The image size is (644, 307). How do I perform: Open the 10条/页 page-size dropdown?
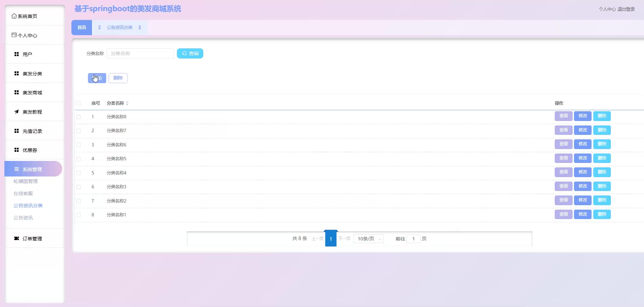click(x=369, y=239)
